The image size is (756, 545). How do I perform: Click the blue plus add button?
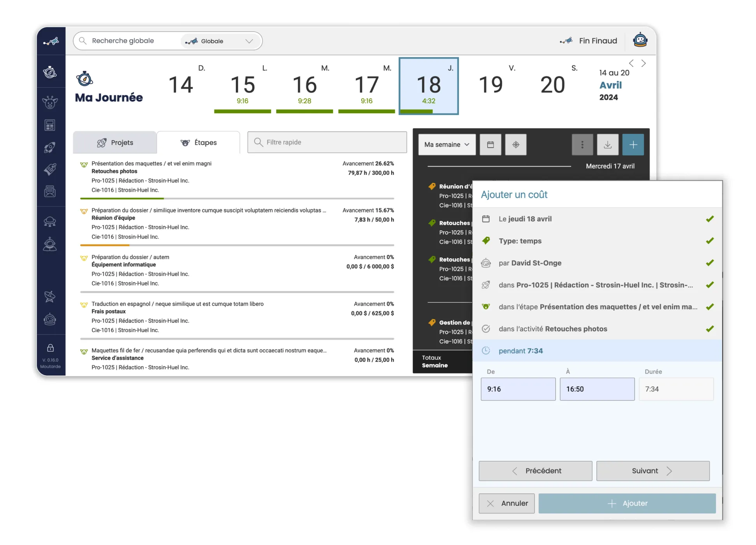click(633, 144)
